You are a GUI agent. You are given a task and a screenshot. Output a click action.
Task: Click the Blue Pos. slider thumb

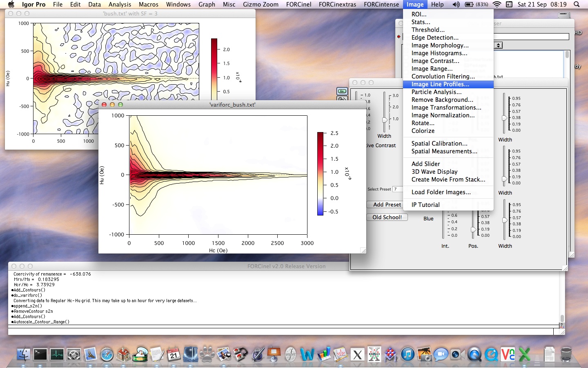[x=473, y=229]
